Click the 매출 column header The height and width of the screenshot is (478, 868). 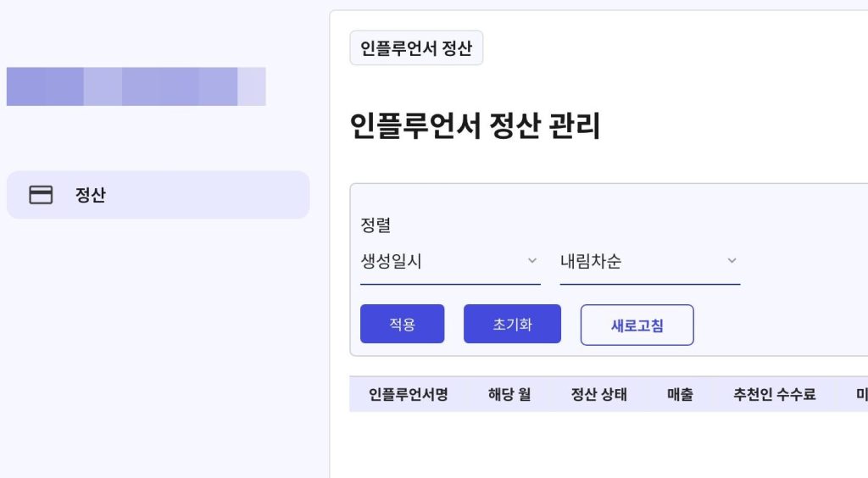[680, 394]
